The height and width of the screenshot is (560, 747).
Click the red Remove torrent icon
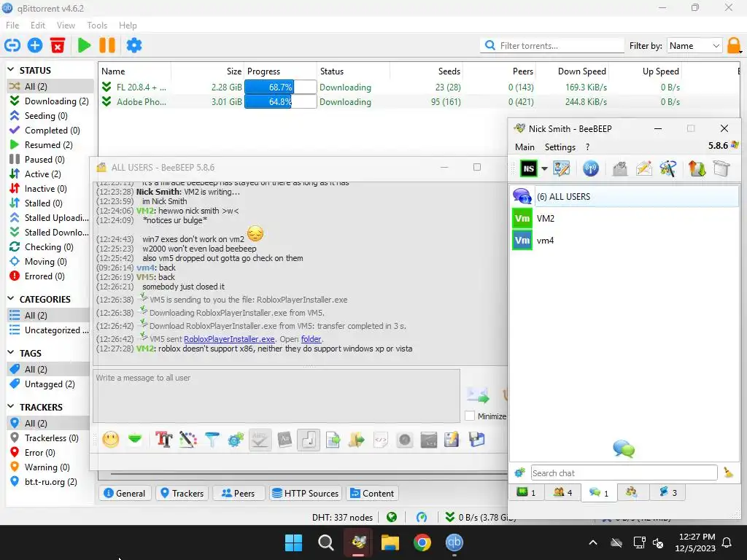pyautogui.click(x=58, y=46)
